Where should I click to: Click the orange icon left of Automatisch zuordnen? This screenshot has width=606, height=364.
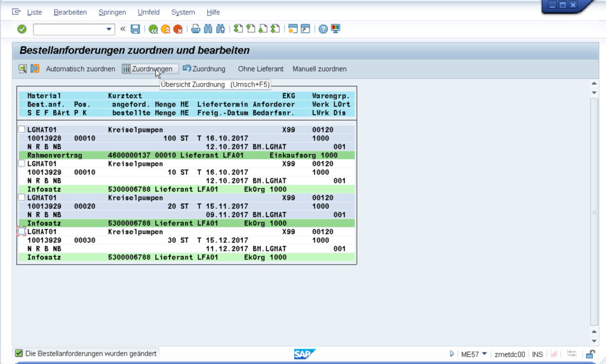point(35,69)
